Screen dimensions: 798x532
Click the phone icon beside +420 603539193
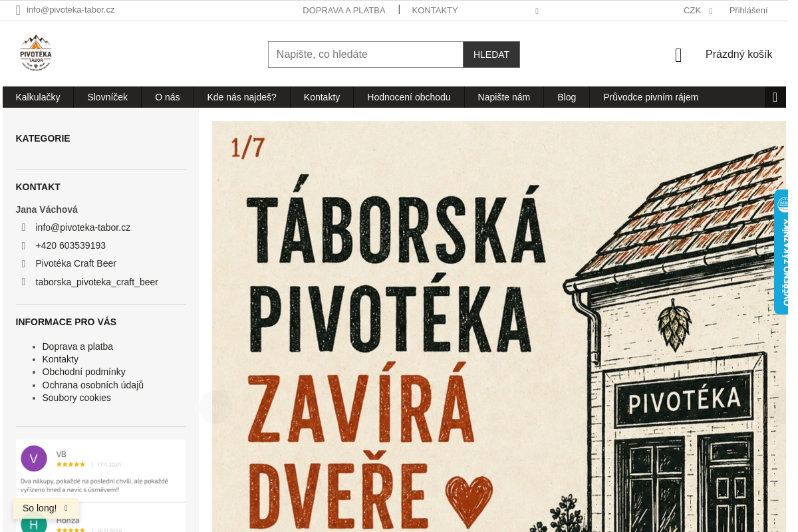23,245
